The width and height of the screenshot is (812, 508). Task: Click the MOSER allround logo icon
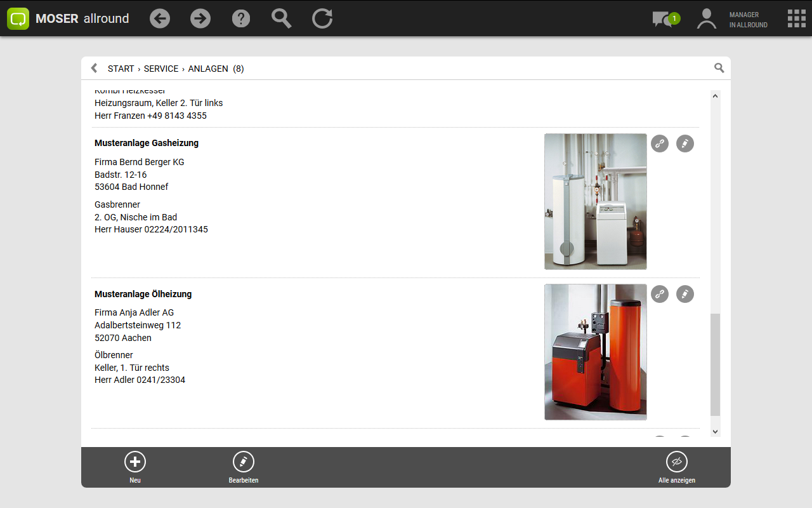pos(18,18)
